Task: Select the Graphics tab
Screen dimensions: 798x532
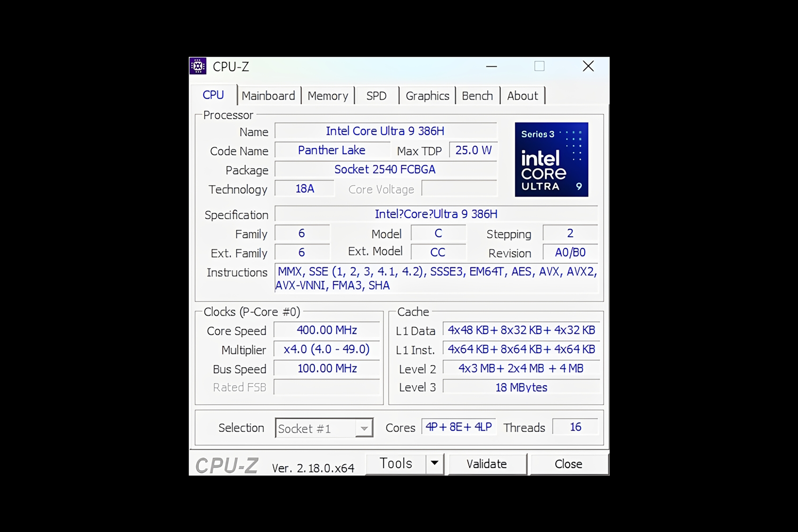Action: [427, 96]
